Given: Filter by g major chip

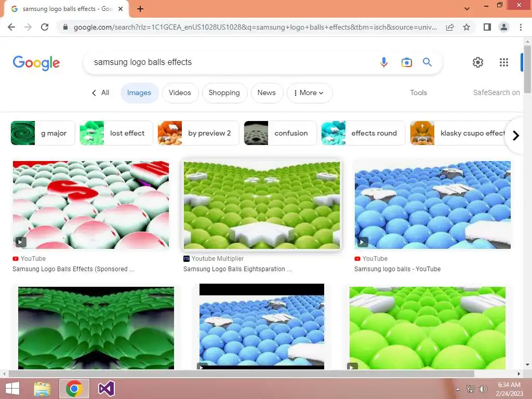Looking at the screenshot, I should 43,133.
